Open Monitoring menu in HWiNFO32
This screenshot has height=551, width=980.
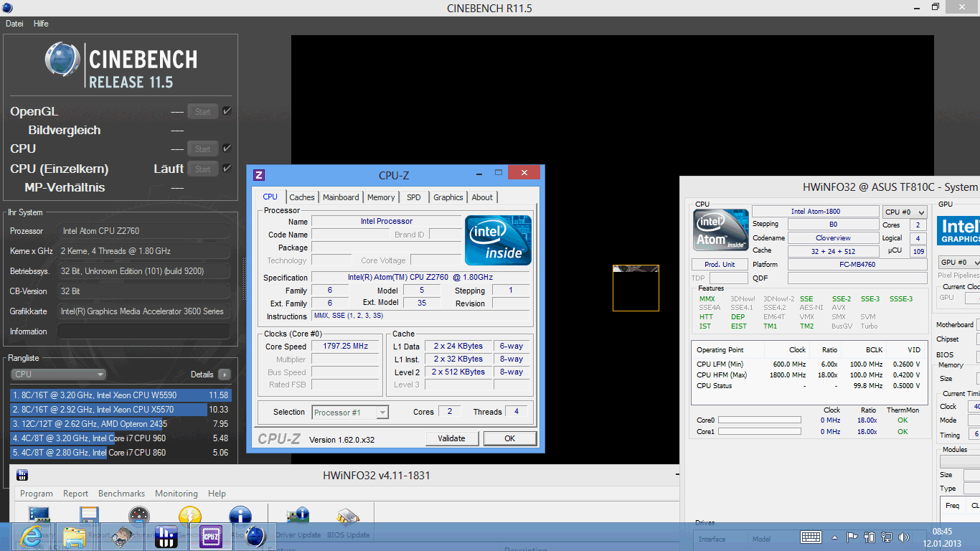click(x=176, y=494)
